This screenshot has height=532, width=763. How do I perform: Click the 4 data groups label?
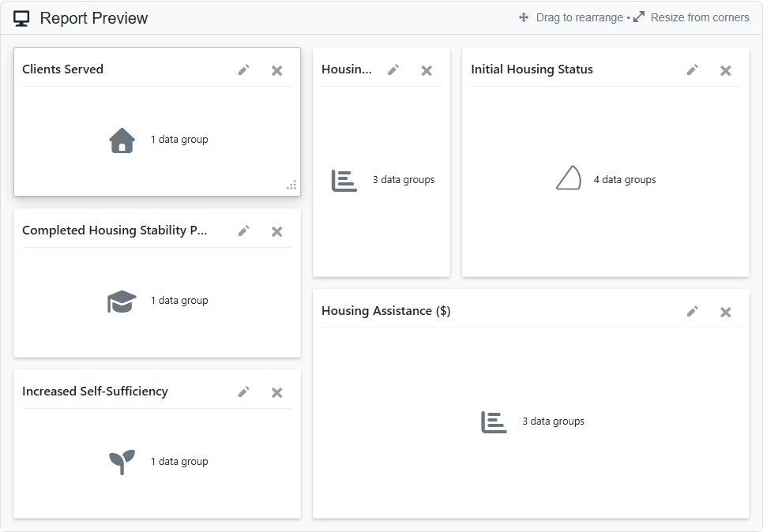point(625,180)
